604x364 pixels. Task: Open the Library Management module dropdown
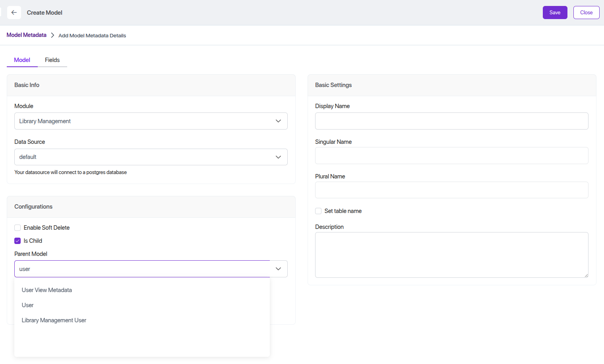click(143, 121)
